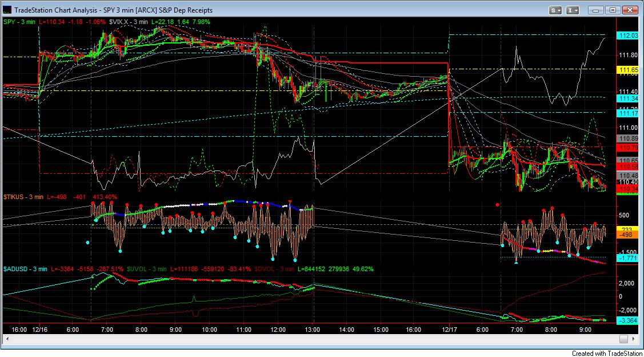The width and height of the screenshot is (644, 357).
Task: Maximize the Chart Analysis window
Action: (613, 10)
